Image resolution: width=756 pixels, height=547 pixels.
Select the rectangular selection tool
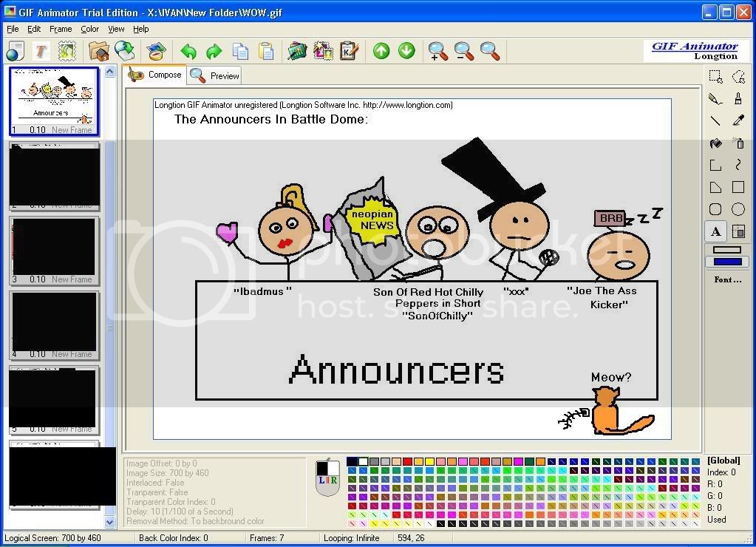point(715,76)
